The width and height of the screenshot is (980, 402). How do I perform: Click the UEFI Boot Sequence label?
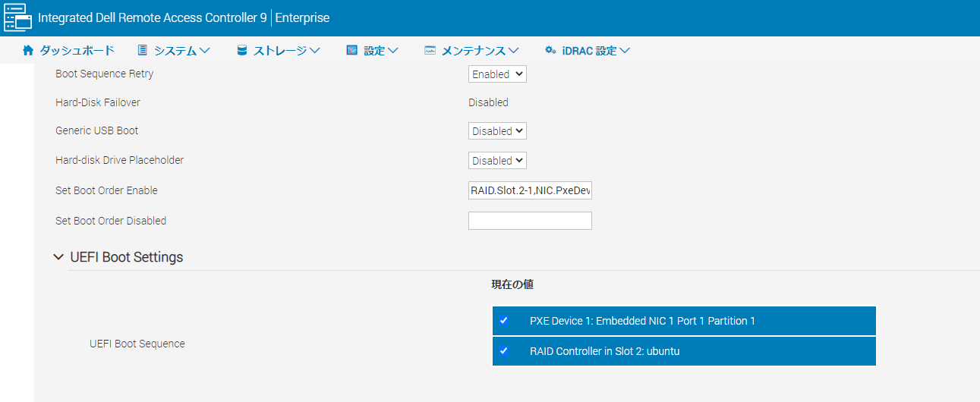[137, 344]
